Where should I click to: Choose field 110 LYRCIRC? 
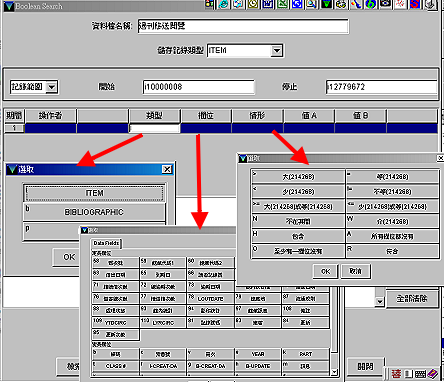[163, 322]
